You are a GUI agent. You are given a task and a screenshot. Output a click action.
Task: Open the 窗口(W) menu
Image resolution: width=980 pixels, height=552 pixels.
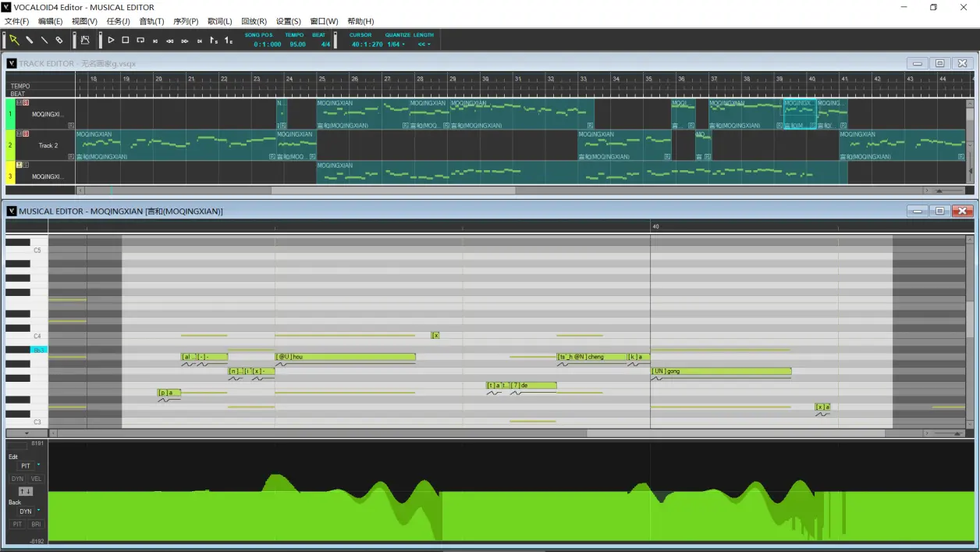(x=324, y=21)
